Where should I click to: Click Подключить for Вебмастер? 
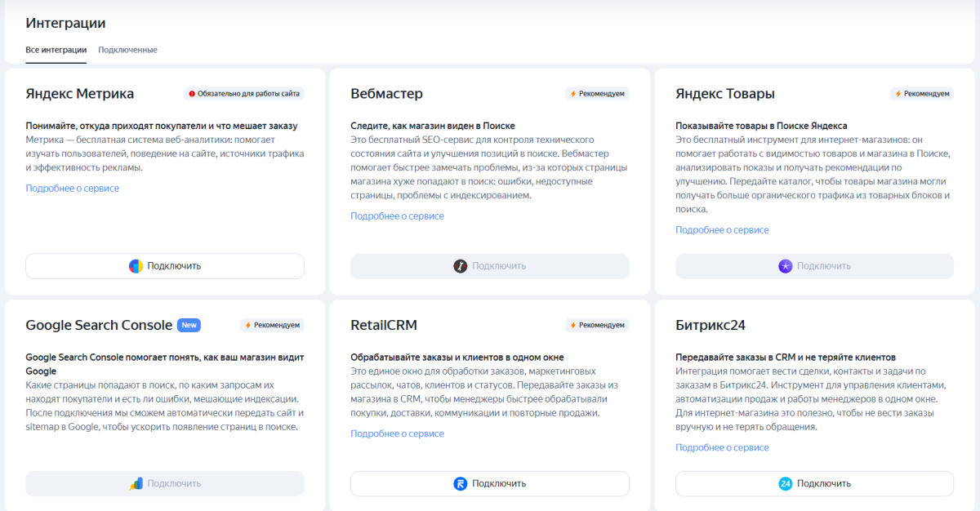[x=490, y=266]
